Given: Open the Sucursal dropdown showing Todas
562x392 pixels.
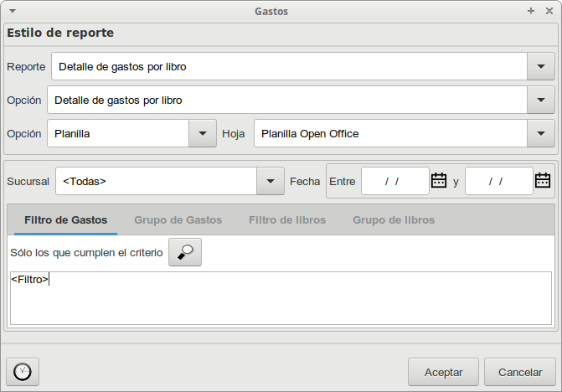Looking at the screenshot, I should pyautogui.click(x=271, y=181).
